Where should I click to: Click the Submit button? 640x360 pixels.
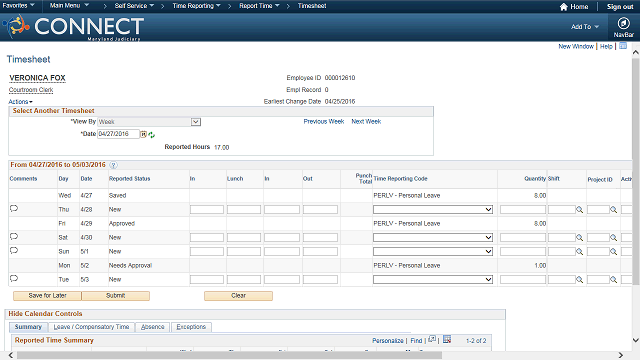pyautogui.click(x=116, y=296)
